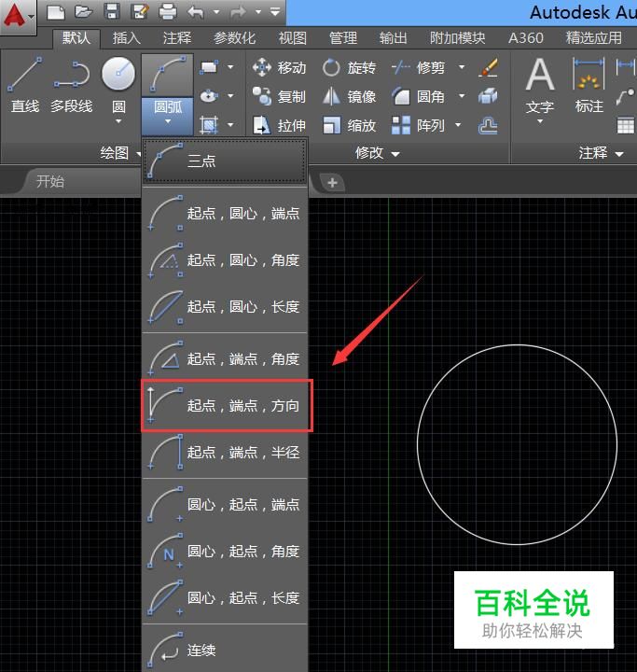The width and height of the screenshot is (637, 672).
Task: Switch to the 参数化 ribbon tab
Action: tap(234, 38)
